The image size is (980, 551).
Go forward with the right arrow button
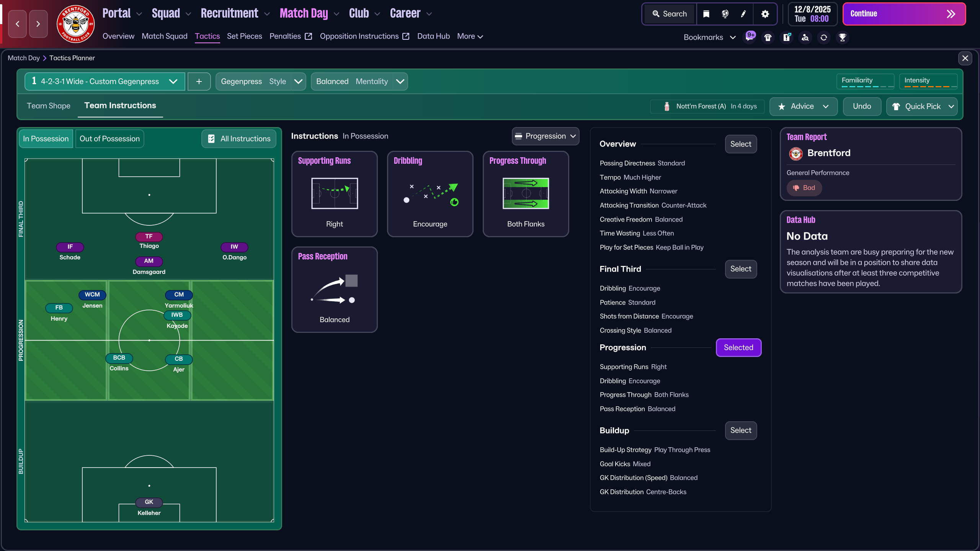point(38,24)
